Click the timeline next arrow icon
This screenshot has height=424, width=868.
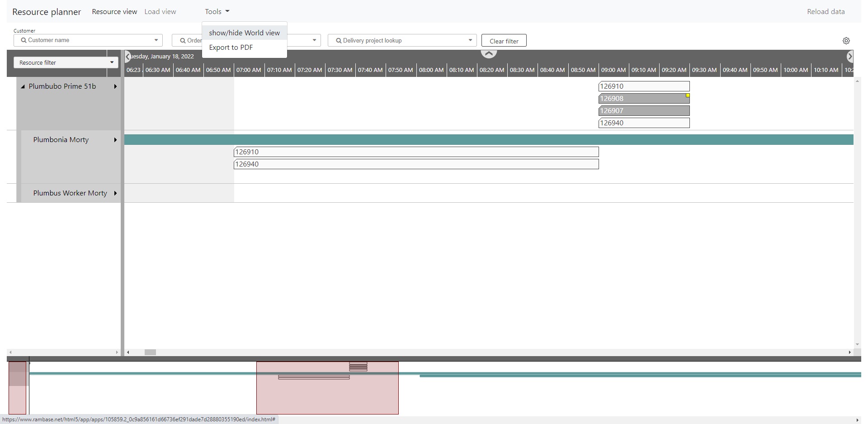(849, 57)
